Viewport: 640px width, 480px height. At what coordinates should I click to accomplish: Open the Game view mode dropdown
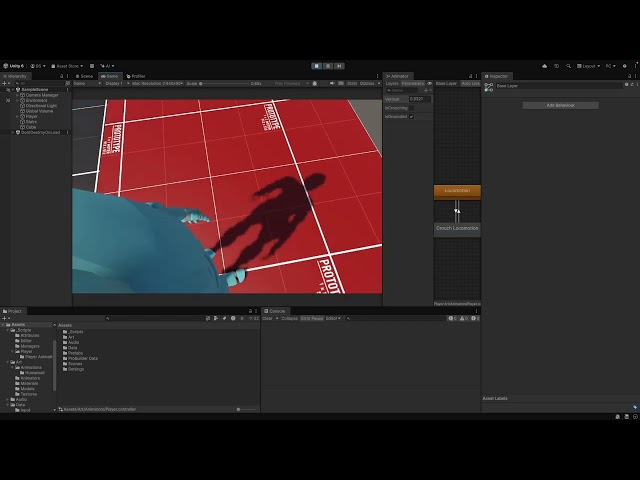click(87, 83)
